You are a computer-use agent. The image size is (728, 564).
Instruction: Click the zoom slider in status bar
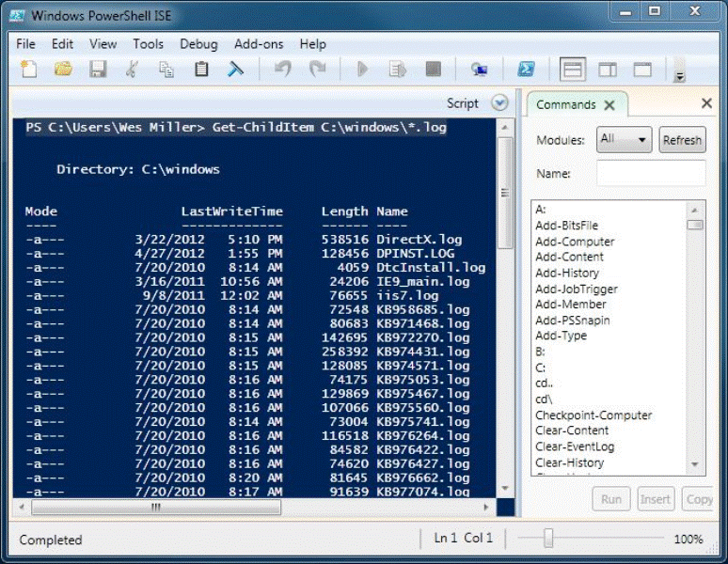coord(547,539)
